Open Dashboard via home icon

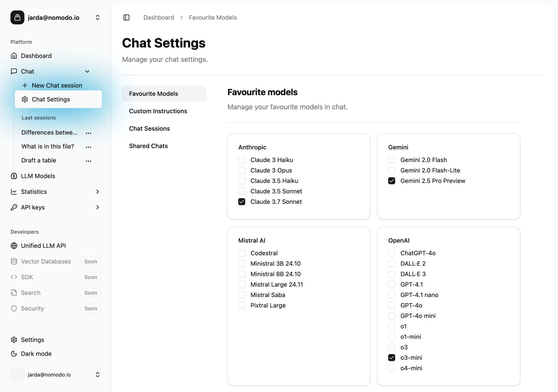pos(14,56)
